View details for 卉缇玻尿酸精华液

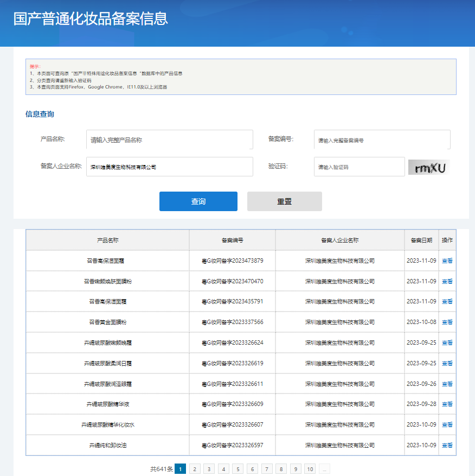pos(447,404)
